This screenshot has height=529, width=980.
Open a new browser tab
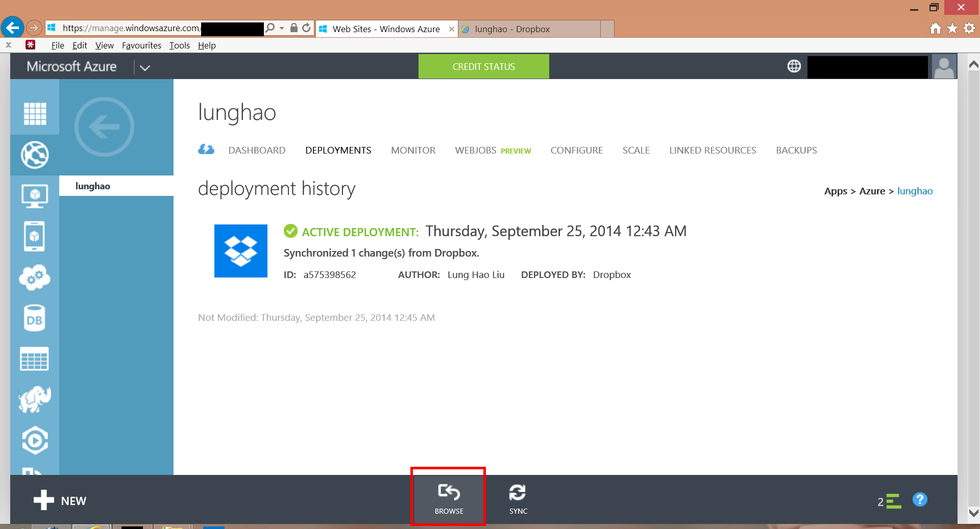click(607, 29)
